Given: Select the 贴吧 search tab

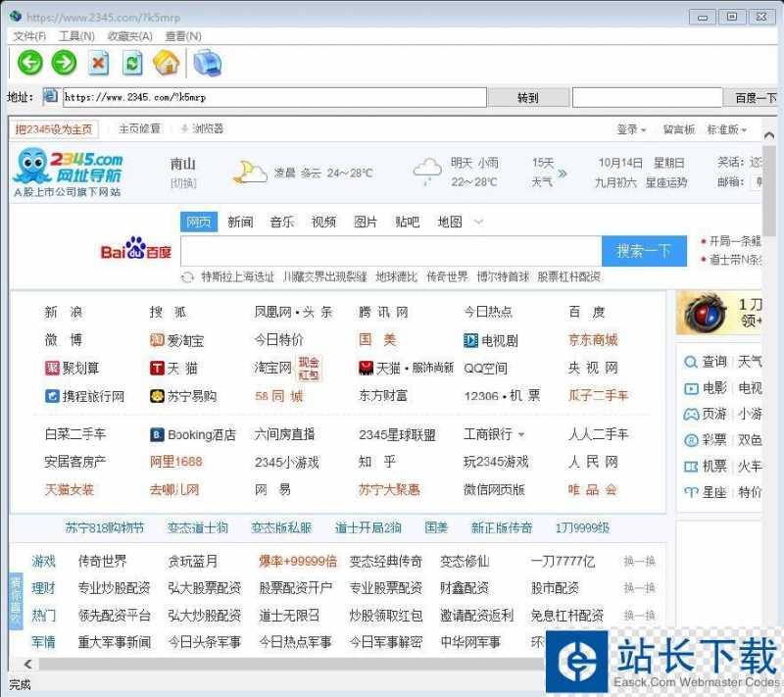Looking at the screenshot, I should pyautogui.click(x=408, y=222).
